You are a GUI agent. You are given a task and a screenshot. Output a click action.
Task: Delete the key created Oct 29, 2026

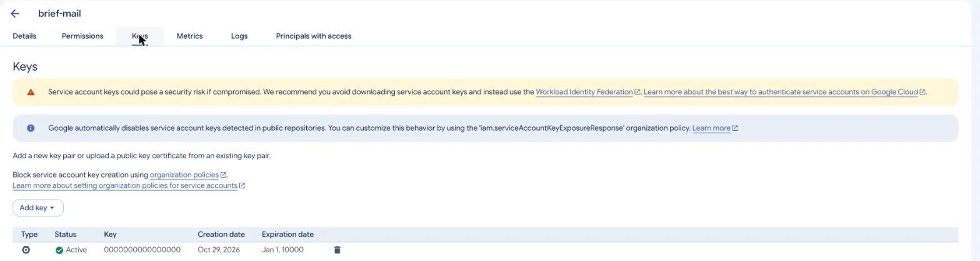tap(337, 250)
